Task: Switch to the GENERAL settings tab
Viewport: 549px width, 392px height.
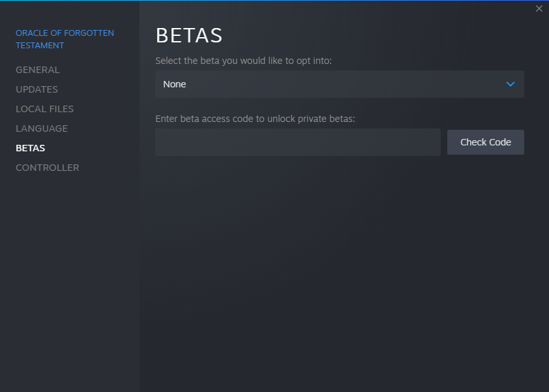Action: (37, 70)
